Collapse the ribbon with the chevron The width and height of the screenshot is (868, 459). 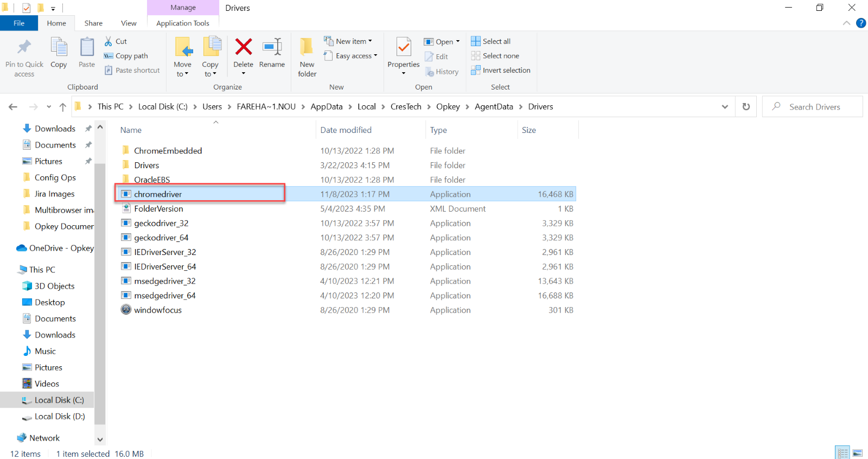[846, 23]
